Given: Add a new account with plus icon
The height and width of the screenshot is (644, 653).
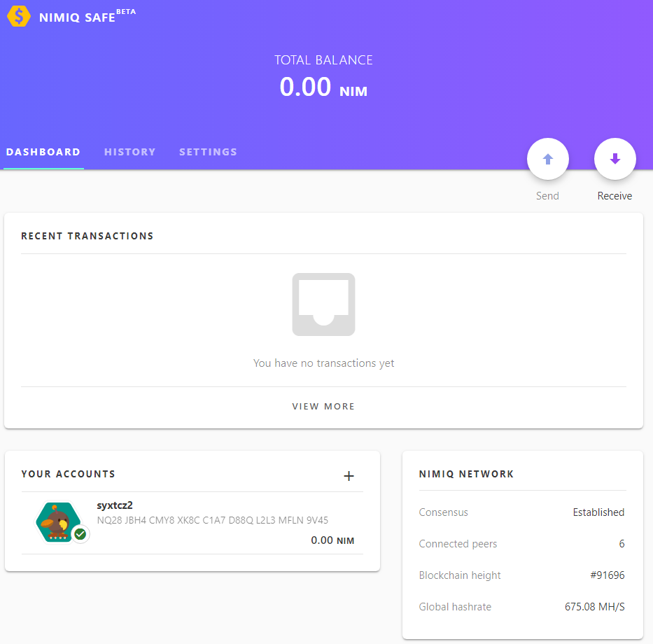Looking at the screenshot, I should (x=349, y=476).
